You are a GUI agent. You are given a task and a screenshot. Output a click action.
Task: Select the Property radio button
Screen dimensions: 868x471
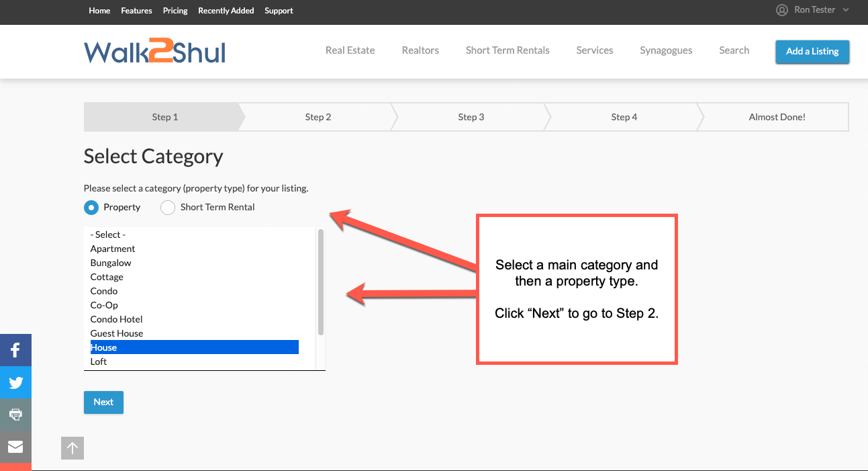91,207
